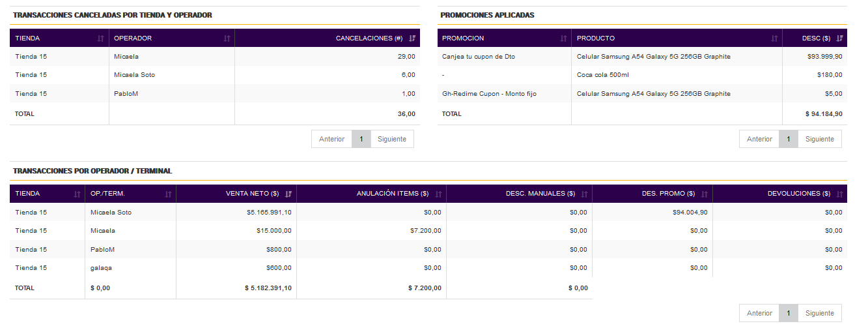Sort canceled transactions by OPERADOR column
Viewport: 868px width, 328px height.
click(227, 38)
